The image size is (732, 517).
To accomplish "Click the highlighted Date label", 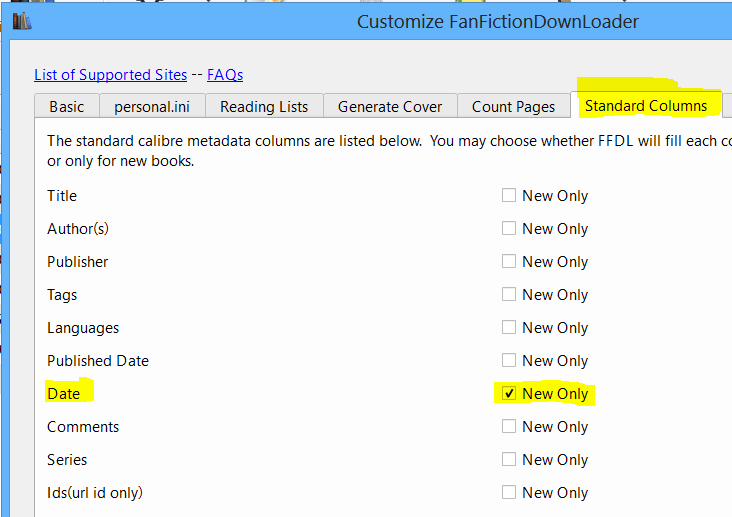I will (63, 394).
